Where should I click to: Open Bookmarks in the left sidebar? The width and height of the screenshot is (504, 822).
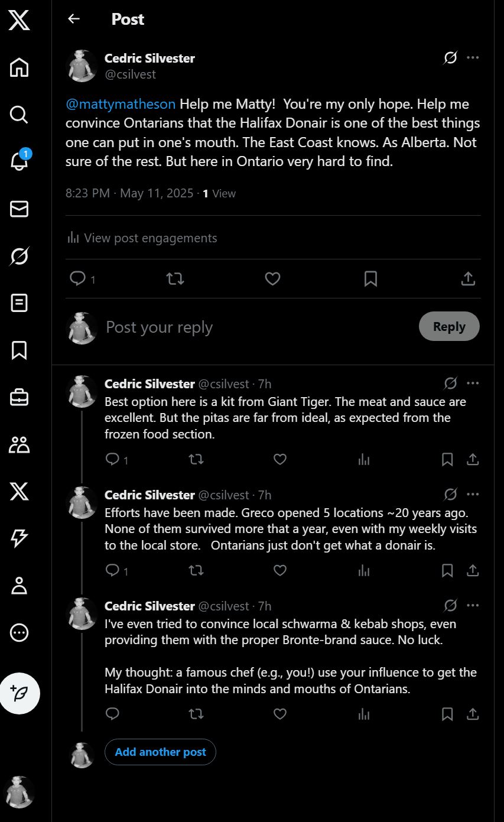point(19,350)
